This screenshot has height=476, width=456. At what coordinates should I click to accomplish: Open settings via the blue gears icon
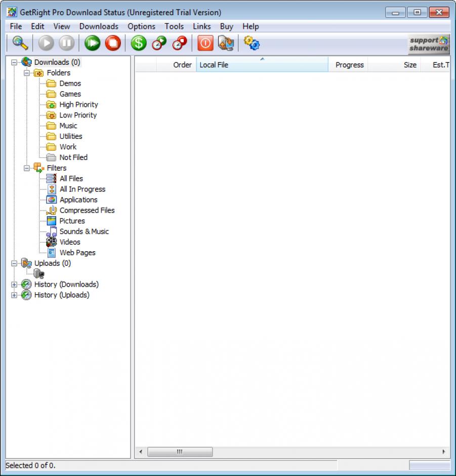(x=252, y=44)
